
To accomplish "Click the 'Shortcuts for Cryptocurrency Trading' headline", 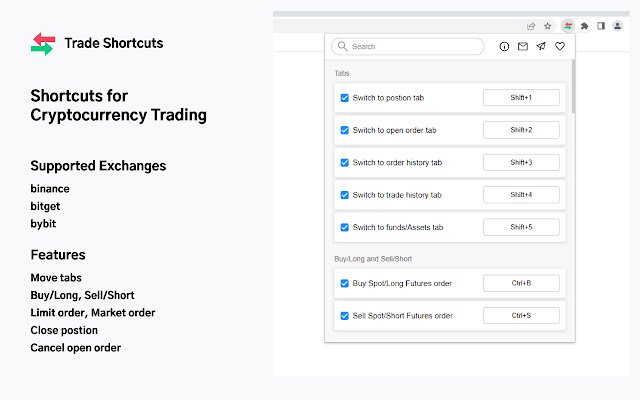I will click(x=118, y=105).
